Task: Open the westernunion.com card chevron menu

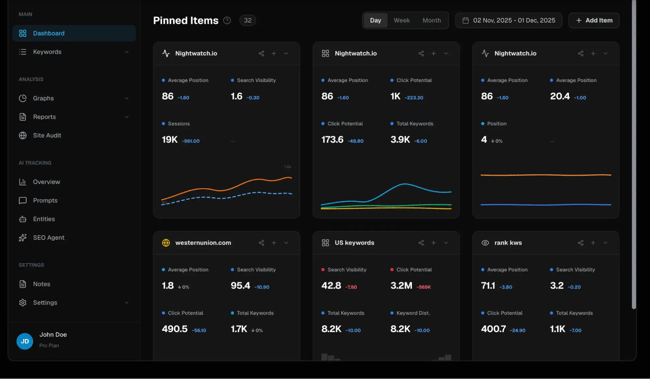Action: pyautogui.click(x=286, y=243)
